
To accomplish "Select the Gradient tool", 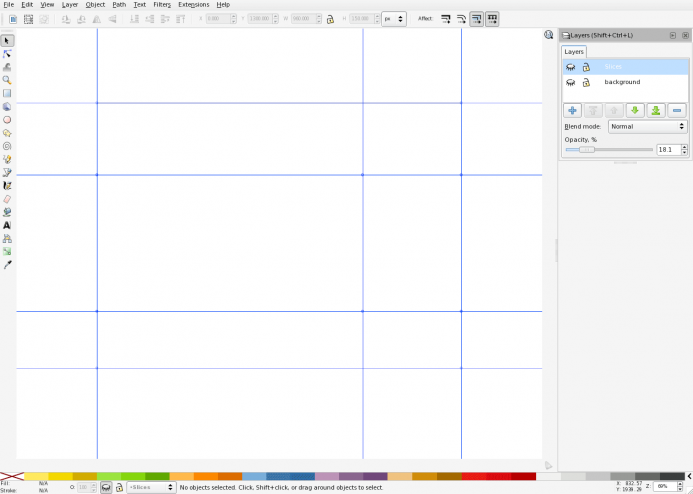I will point(7,251).
